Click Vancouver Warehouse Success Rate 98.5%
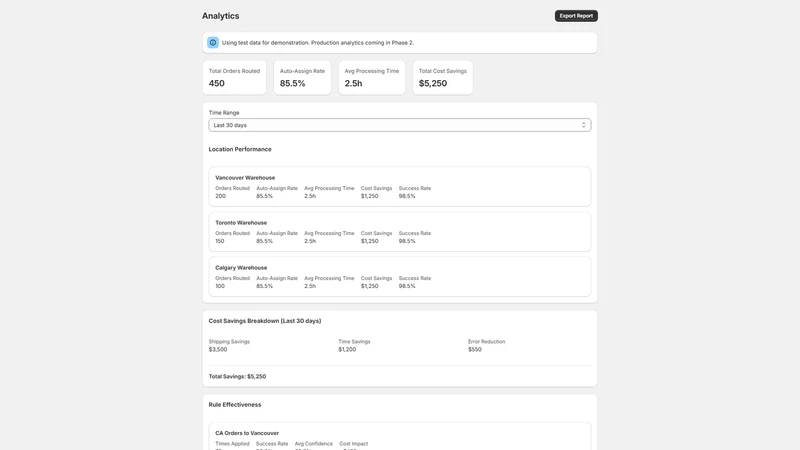The width and height of the screenshot is (800, 450). tap(407, 196)
